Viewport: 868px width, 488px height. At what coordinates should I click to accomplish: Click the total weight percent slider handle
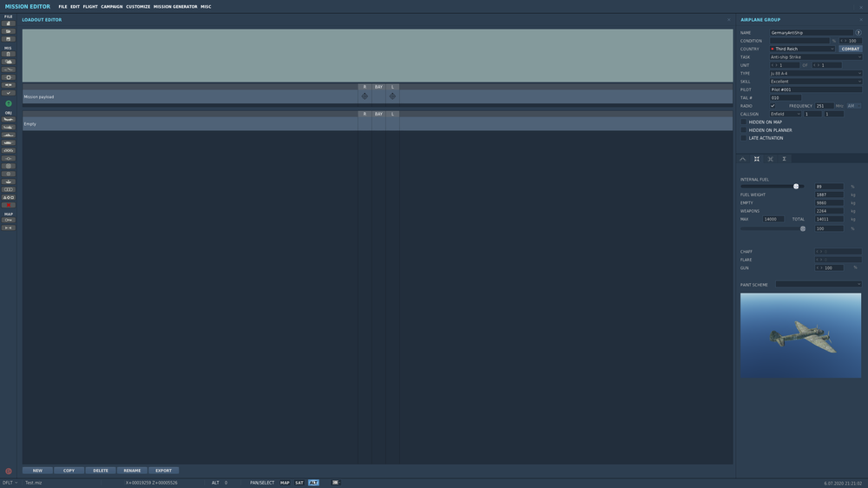[x=803, y=228]
